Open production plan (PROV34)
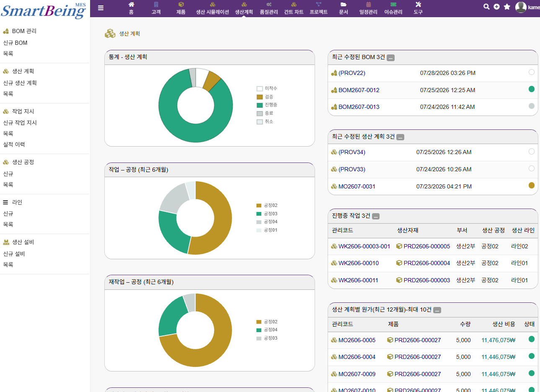Viewport: 540px width, 392px height. tap(352, 152)
